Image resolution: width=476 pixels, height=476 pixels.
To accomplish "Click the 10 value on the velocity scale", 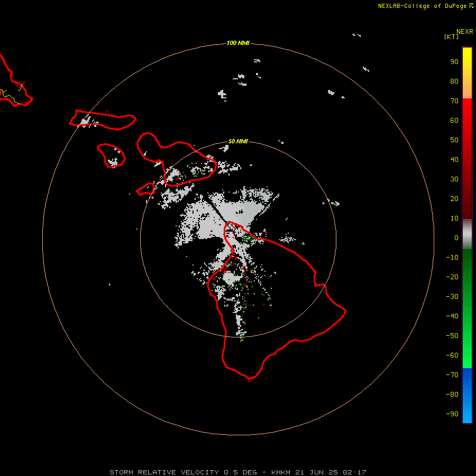I will coord(454,218).
